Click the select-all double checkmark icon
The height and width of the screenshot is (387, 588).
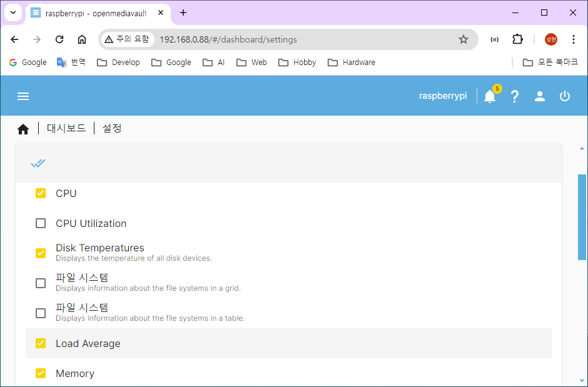[x=38, y=163]
